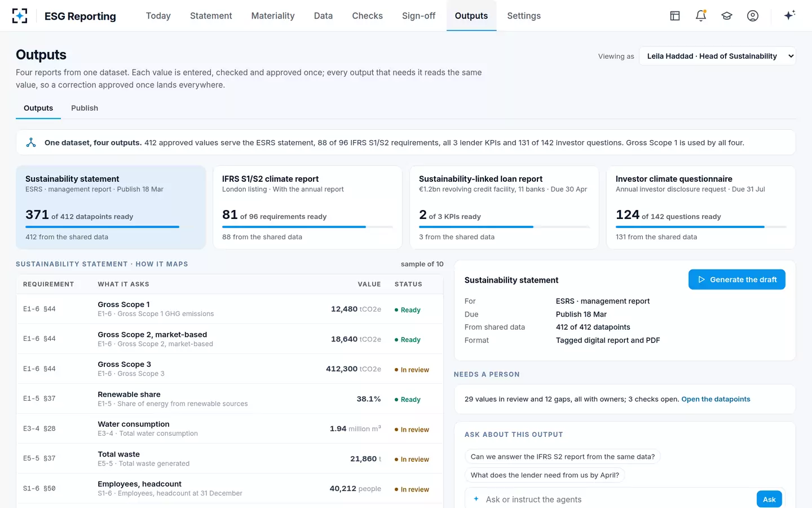
Task: Click the ESG Reporting logo icon
Action: tap(20, 16)
